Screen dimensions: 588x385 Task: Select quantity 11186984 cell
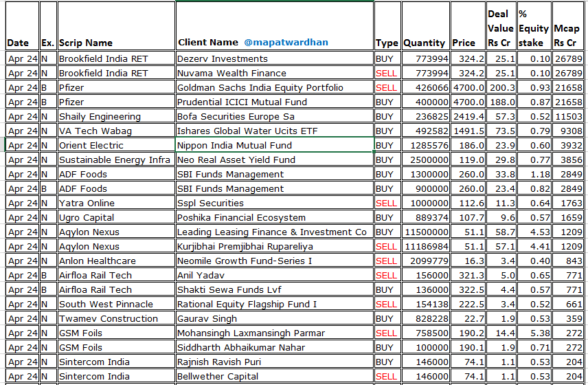[426, 247]
